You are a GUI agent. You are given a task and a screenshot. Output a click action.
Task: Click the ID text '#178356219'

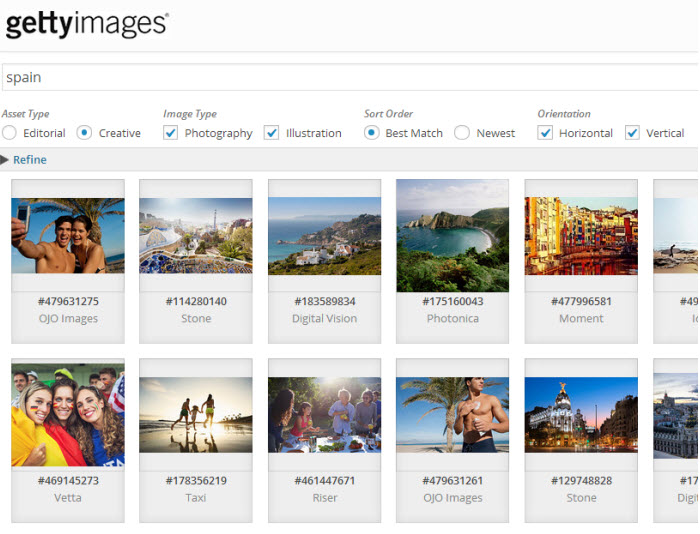coord(196,481)
